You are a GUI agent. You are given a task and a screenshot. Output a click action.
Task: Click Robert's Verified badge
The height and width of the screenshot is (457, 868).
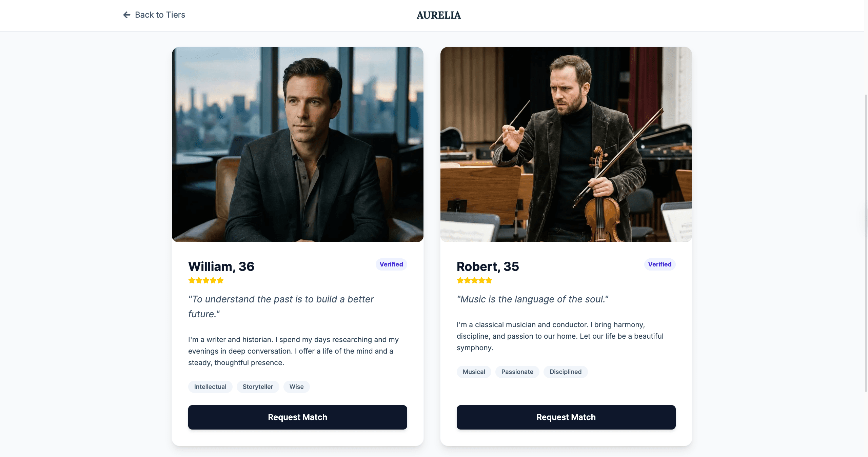point(659,264)
